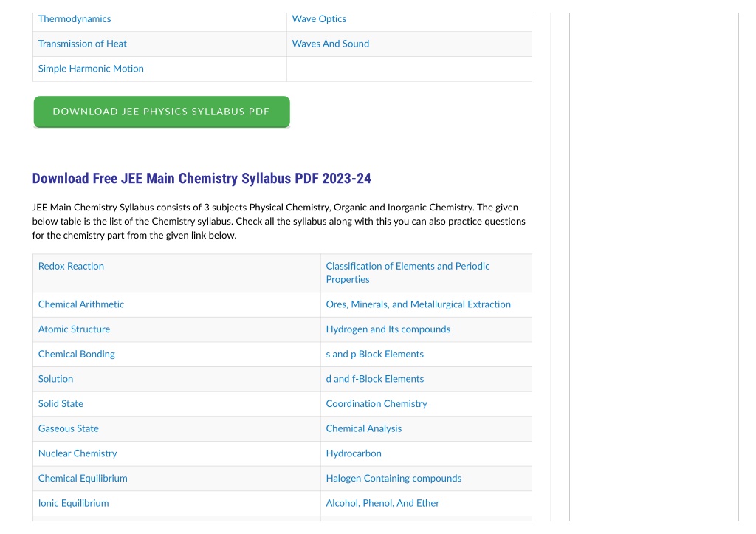
Task: Click Download JEE Physics Syllabus PDF button
Action: (162, 112)
